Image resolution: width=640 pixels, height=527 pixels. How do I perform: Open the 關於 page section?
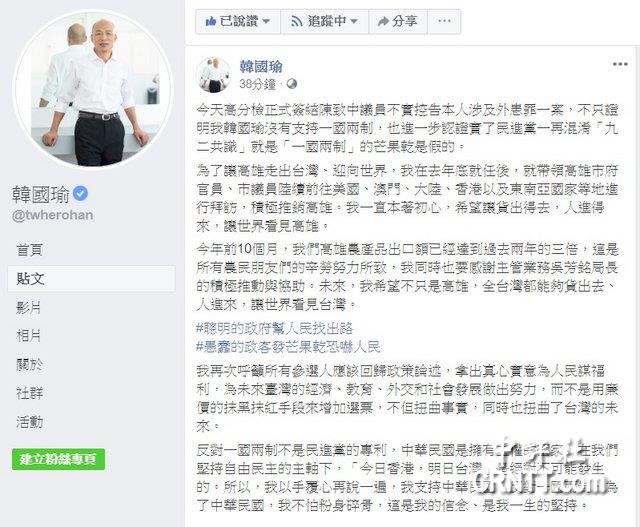(x=29, y=365)
